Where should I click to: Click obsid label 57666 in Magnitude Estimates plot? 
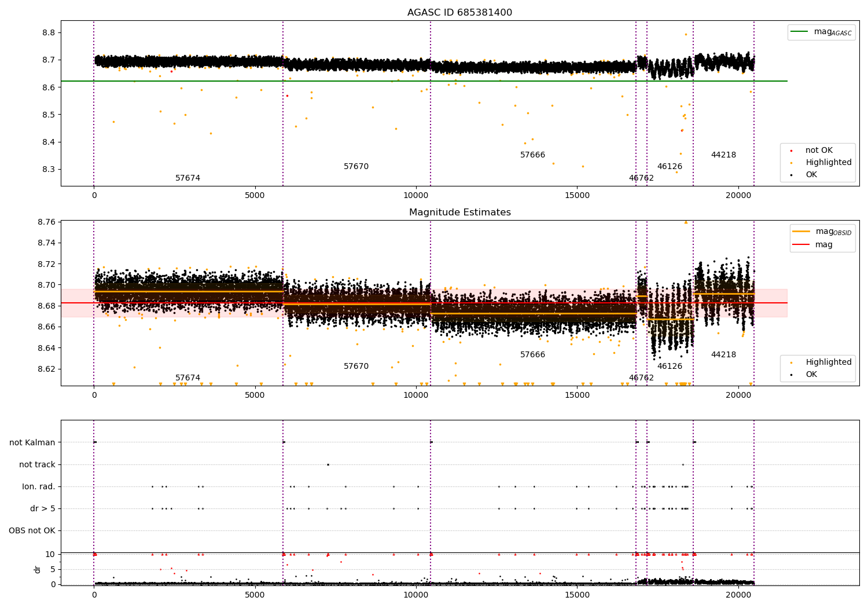pyautogui.click(x=532, y=355)
